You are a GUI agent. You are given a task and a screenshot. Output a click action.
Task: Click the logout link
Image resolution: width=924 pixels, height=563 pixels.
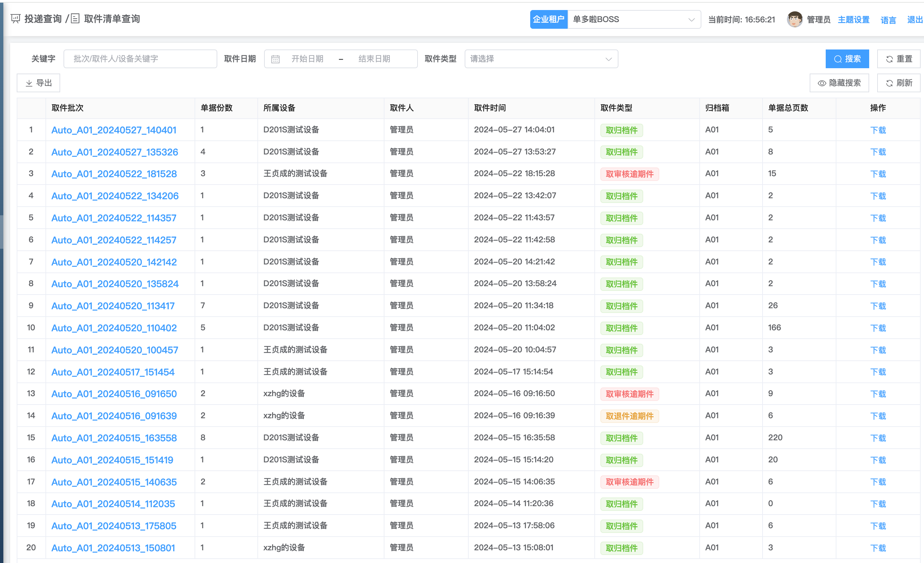914,19
